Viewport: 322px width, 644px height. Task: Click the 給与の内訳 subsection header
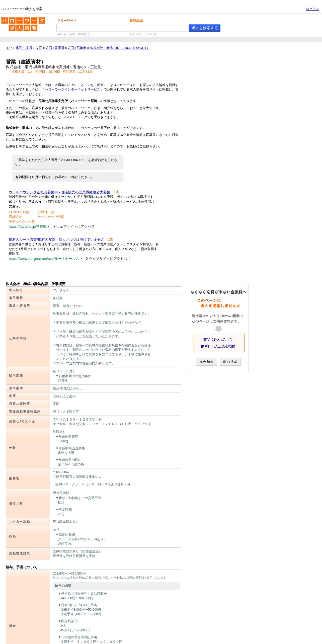[x=116, y=586]
